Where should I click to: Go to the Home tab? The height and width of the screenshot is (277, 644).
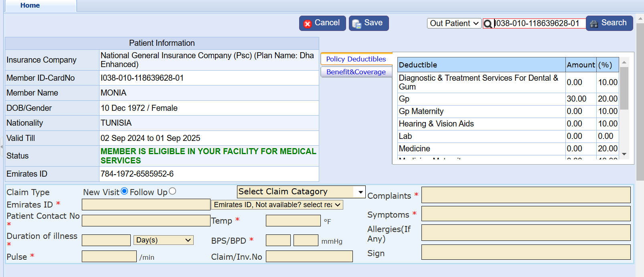click(x=30, y=6)
